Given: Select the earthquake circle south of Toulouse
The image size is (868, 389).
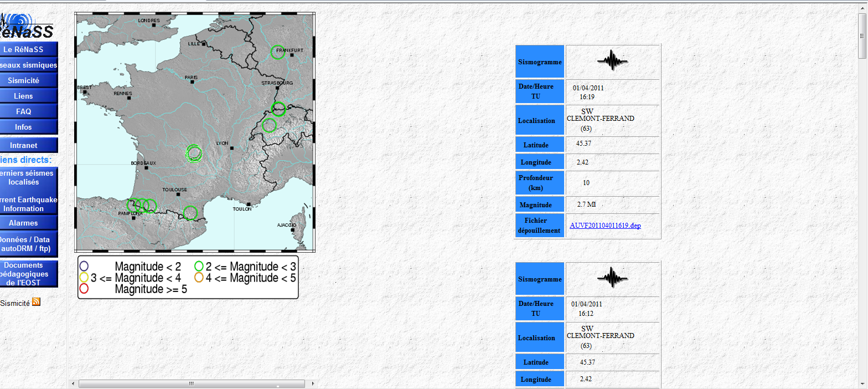Looking at the screenshot, I should click(x=190, y=212).
